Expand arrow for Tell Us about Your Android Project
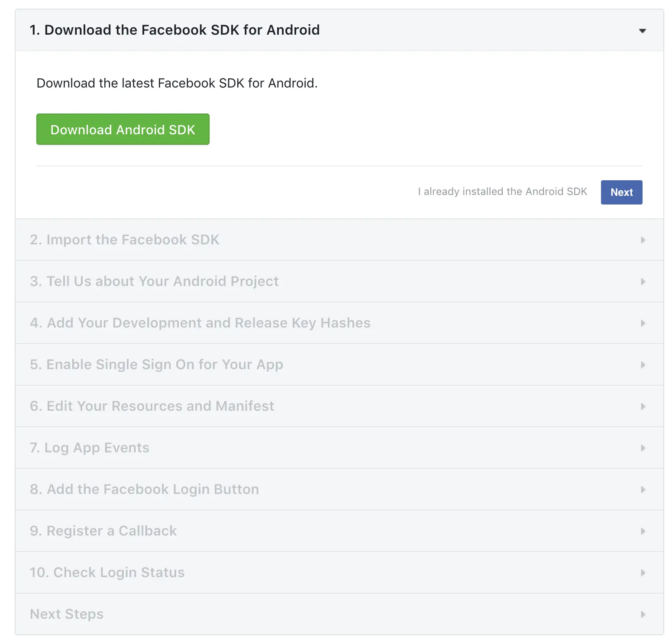The image size is (672, 643). tap(643, 282)
